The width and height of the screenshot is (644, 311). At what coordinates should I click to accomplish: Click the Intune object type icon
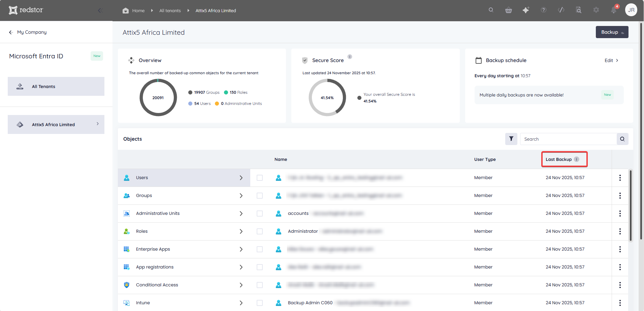click(127, 303)
